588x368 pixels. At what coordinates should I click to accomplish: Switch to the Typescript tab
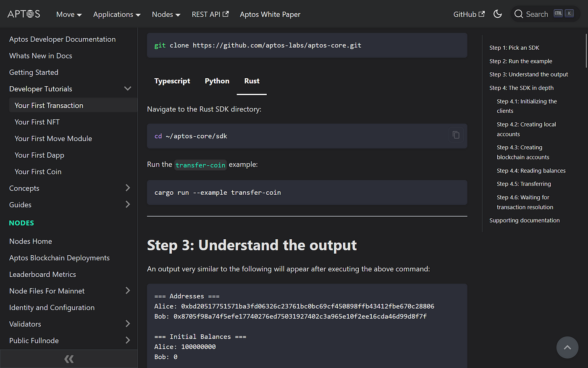[172, 81]
